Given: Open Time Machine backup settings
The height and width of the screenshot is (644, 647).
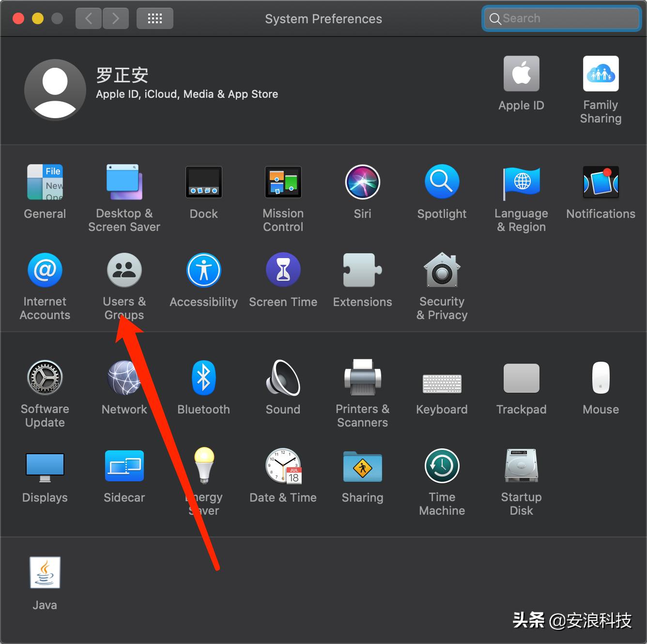Looking at the screenshot, I should tap(441, 466).
